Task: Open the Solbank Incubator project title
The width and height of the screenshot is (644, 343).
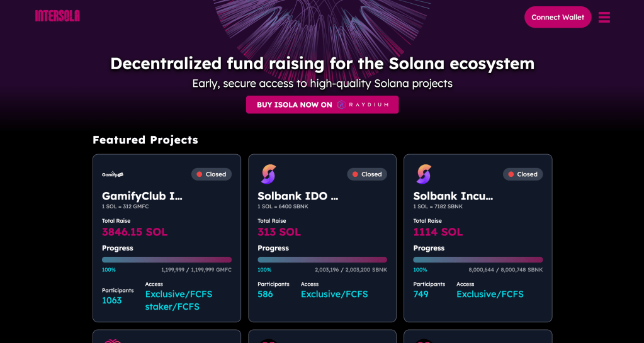Action: click(x=453, y=196)
